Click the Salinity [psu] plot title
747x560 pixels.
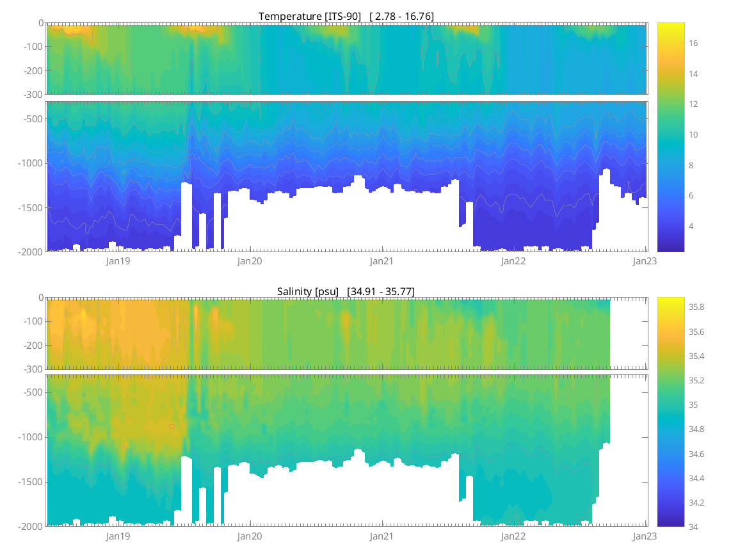pyautogui.click(x=346, y=291)
